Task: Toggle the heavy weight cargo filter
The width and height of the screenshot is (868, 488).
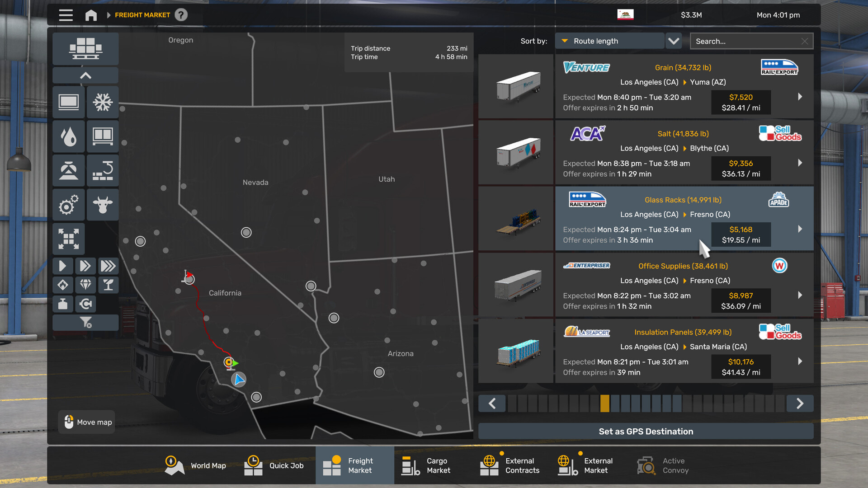Action: coord(63,304)
